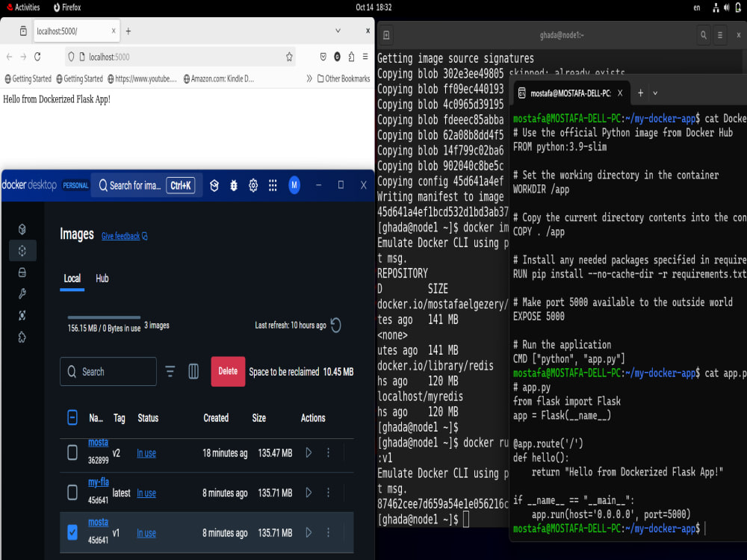Image resolution: width=747 pixels, height=560 pixels.
Task: Open the mosta v2 image name link
Action: click(98, 442)
